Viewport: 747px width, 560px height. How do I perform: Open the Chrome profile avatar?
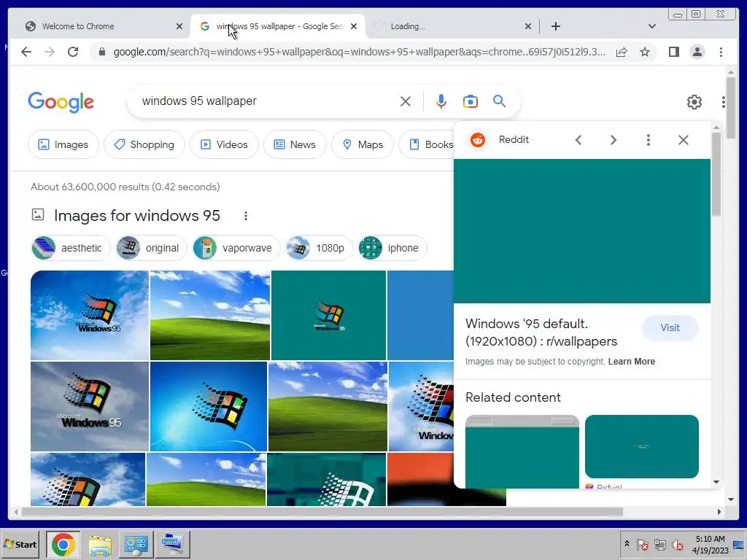(x=697, y=52)
